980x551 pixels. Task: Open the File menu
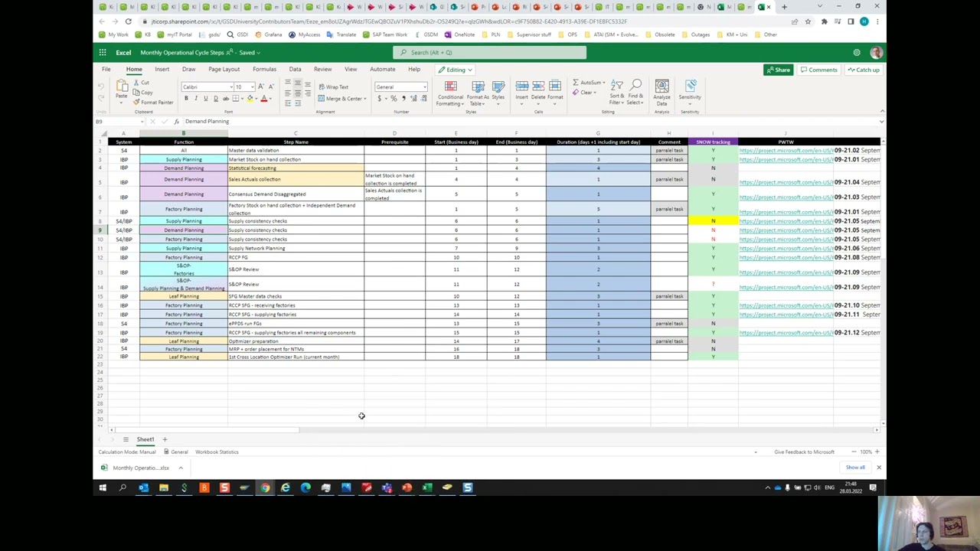coord(106,70)
